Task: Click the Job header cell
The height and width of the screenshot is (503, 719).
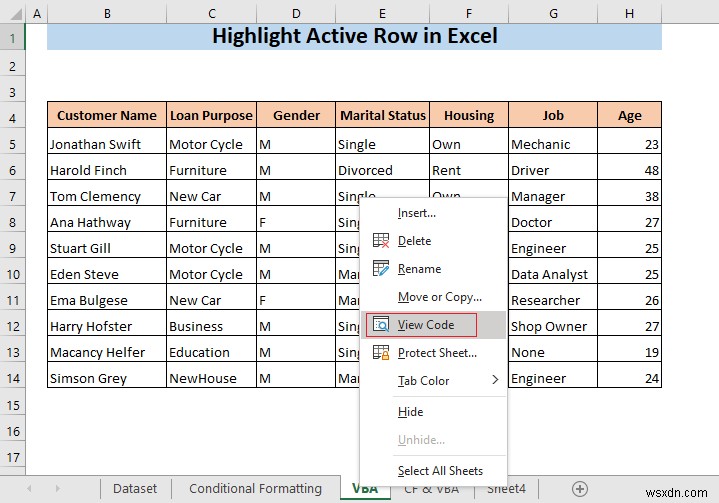Action: [x=553, y=115]
